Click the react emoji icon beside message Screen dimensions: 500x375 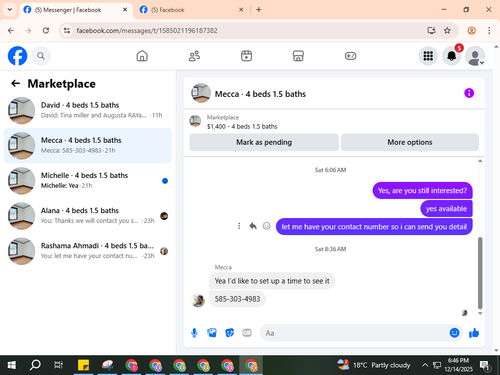[x=267, y=226]
